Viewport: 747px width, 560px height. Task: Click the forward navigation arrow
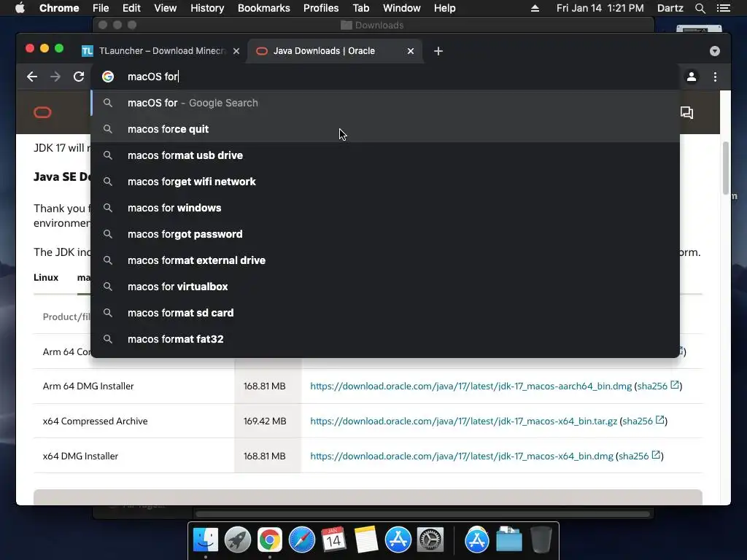click(55, 77)
